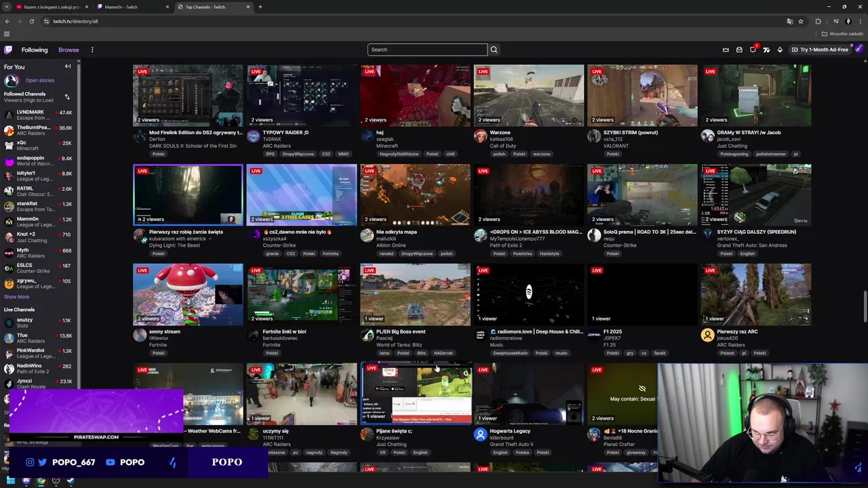Click Try 1-Month Ad-Free button

(819, 49)
